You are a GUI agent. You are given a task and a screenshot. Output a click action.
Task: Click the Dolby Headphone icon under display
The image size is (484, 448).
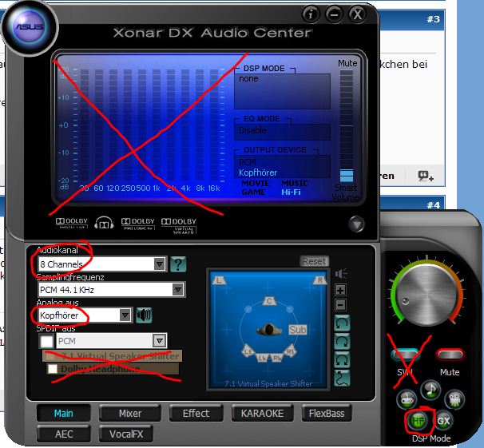click(x=104, y=223)
